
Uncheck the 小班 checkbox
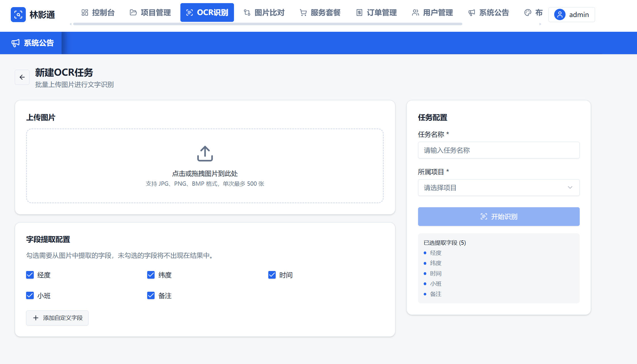tap(30, 296)
